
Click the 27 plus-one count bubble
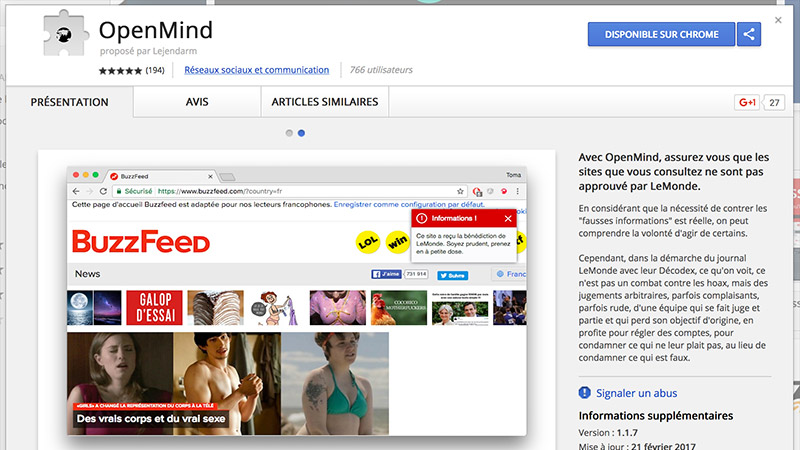[774, 103]
